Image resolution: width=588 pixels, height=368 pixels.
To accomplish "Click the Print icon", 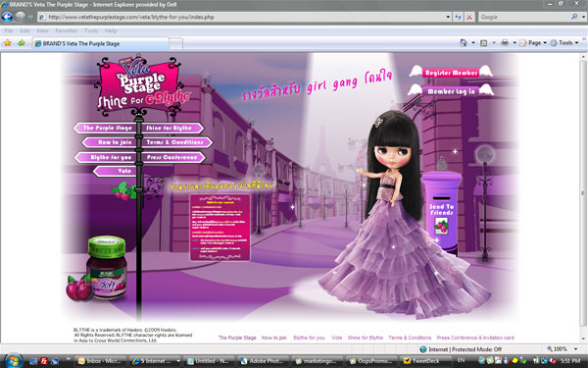I will point(505,43).
